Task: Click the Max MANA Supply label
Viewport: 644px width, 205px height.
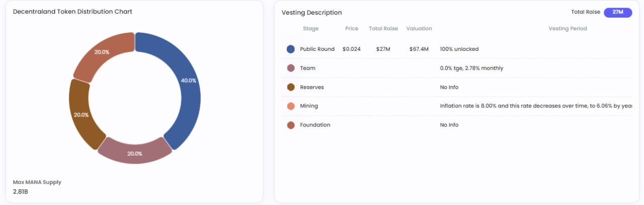Action: (x=37, y=182)
